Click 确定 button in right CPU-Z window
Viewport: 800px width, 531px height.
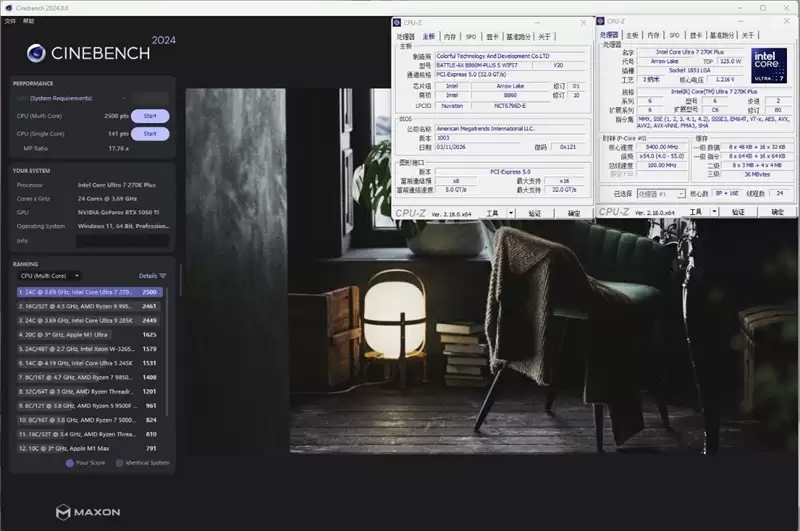777,212
